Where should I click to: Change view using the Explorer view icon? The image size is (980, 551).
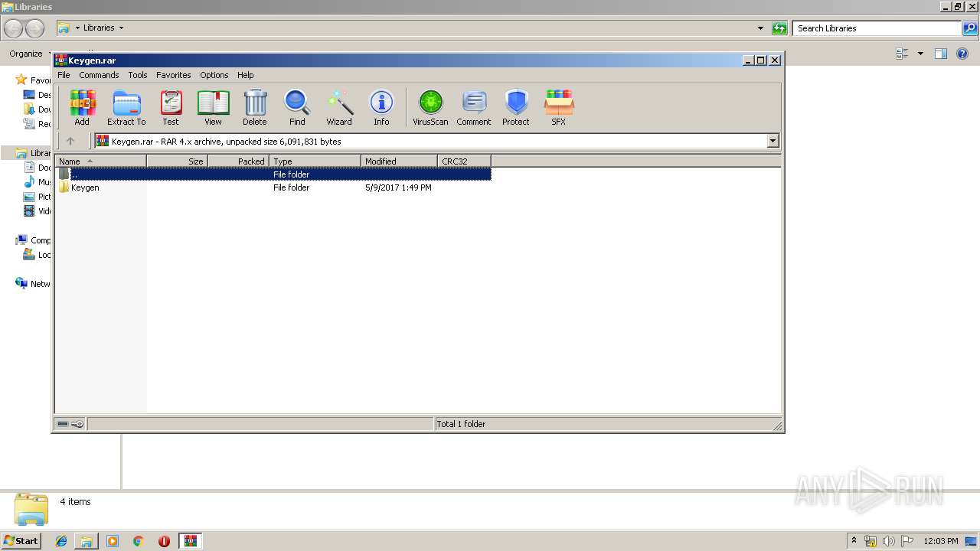(x=903, y=54)
